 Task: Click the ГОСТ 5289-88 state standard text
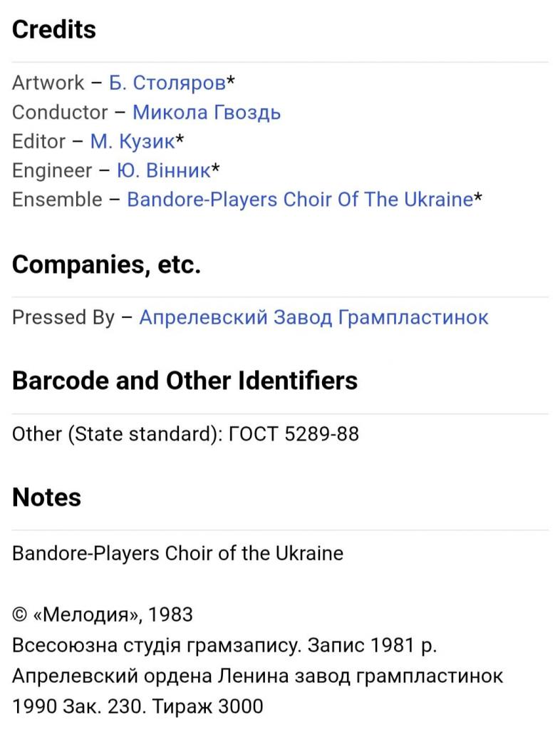pos(292,433)
